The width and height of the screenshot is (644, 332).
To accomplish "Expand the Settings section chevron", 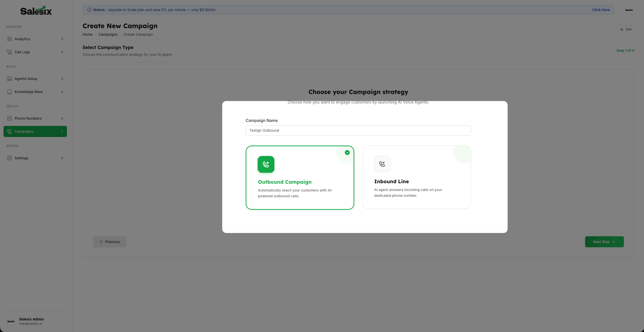I will point(62,158).
